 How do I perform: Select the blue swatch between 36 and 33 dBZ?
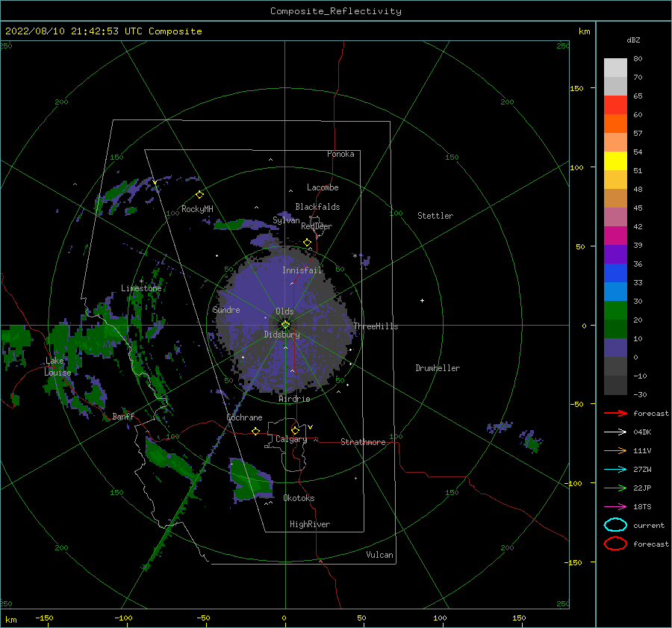(615, 273)
